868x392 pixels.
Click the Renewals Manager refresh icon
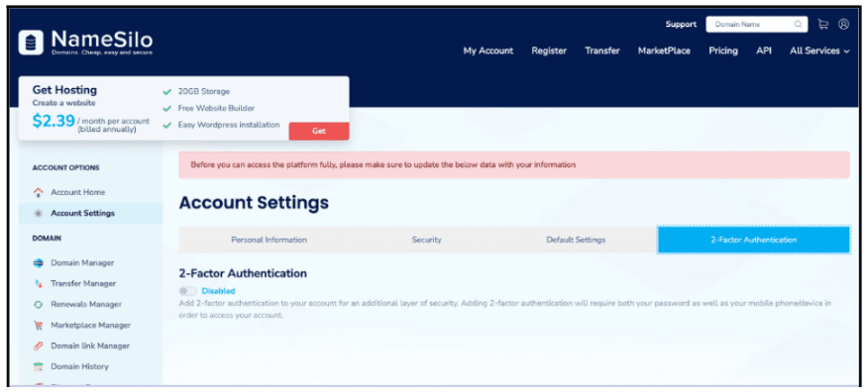click(x=39, y=305)
